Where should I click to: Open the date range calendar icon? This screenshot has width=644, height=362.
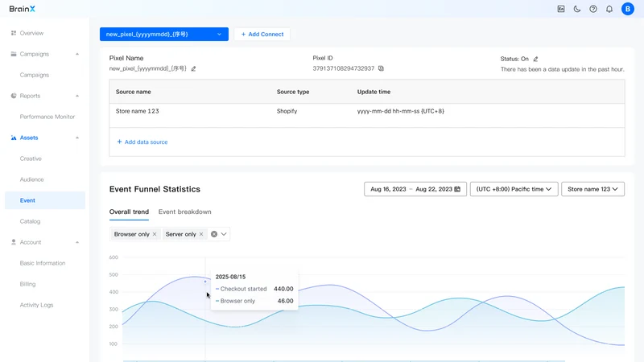[457, 189]
